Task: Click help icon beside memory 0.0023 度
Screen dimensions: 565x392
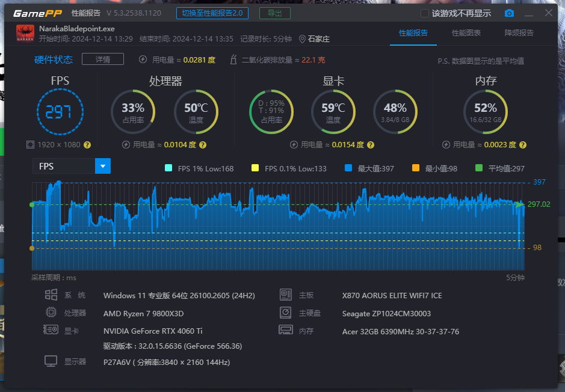Action: pyautogui.click(x=523, y=145)
